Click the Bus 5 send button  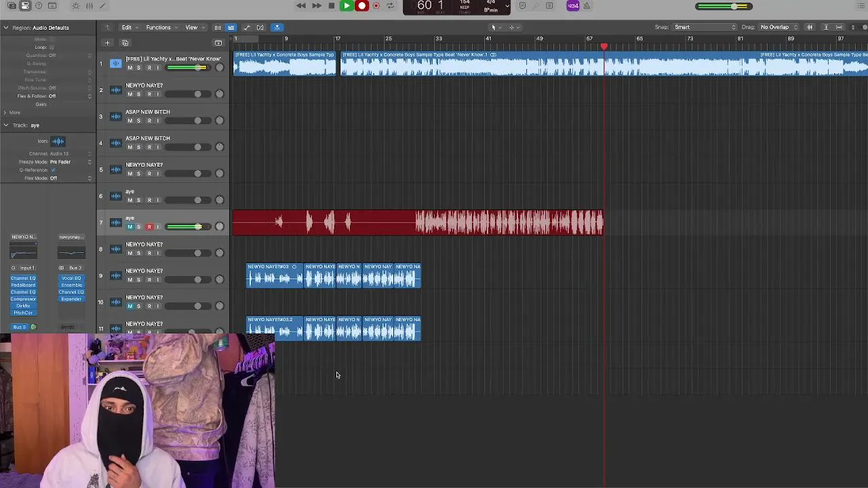[x=20, y=327]
